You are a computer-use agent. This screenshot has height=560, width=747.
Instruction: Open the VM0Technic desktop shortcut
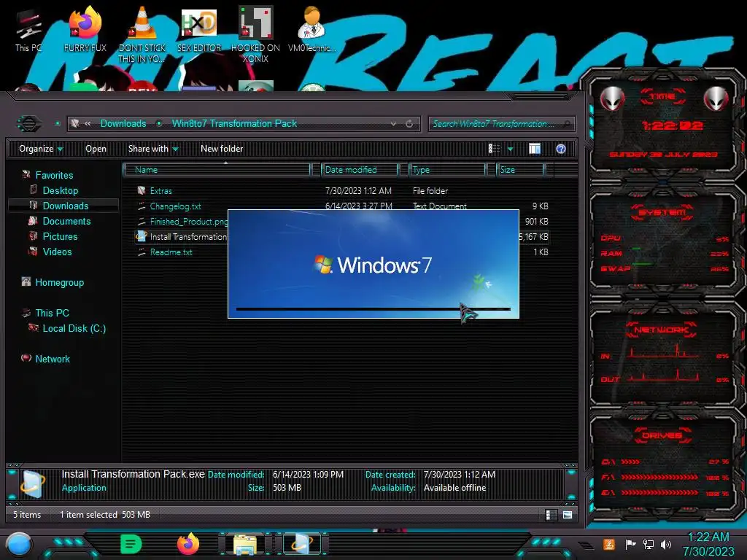312,30
